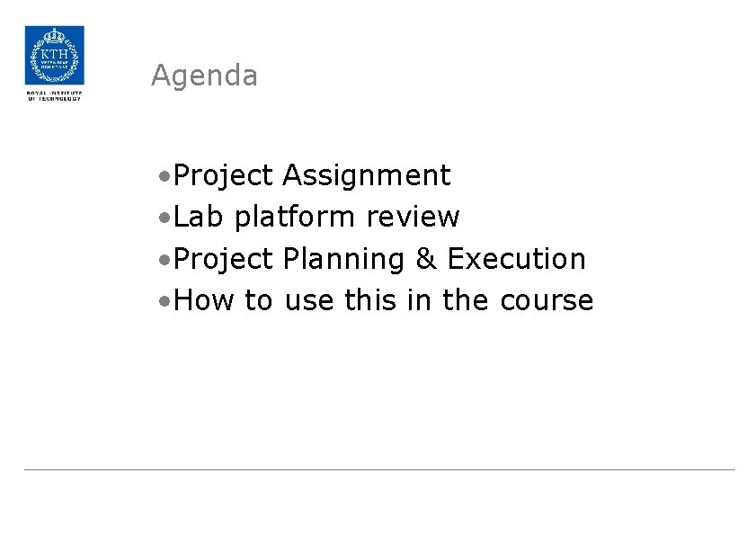Click the bullet dot before How to use

point(162,301)
